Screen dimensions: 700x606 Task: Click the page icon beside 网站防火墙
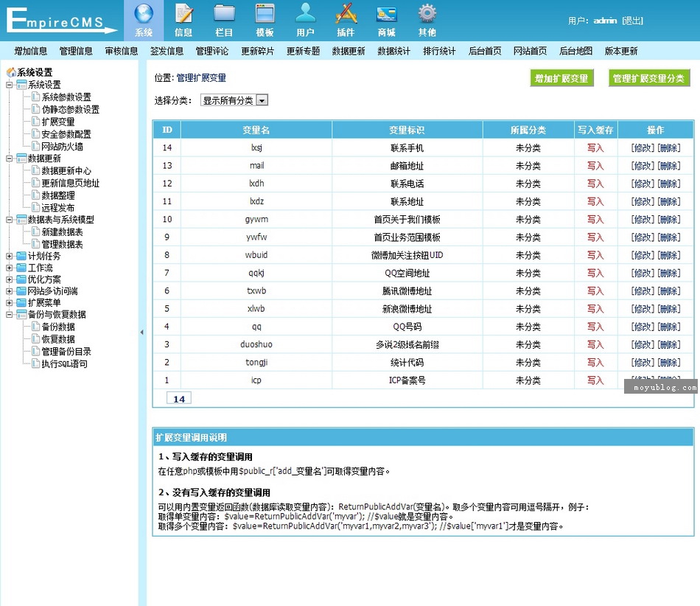(x=35, y=146)
